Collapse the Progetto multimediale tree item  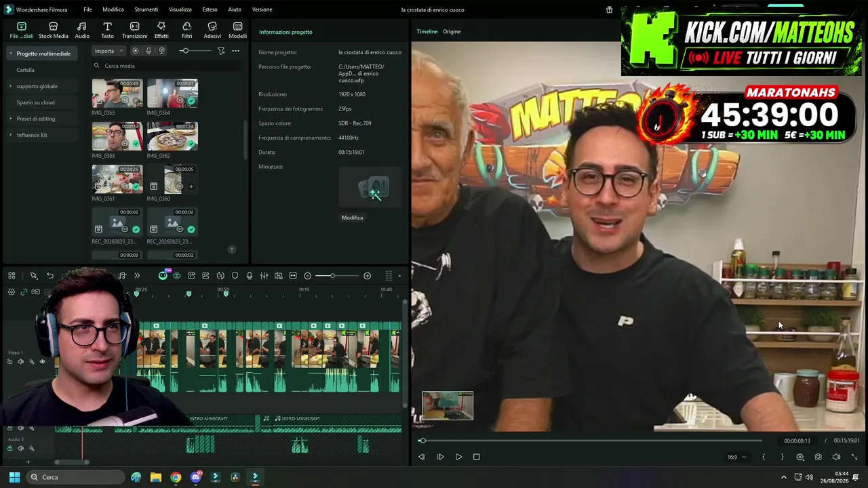pyautogui.click(x=11, y=54)
